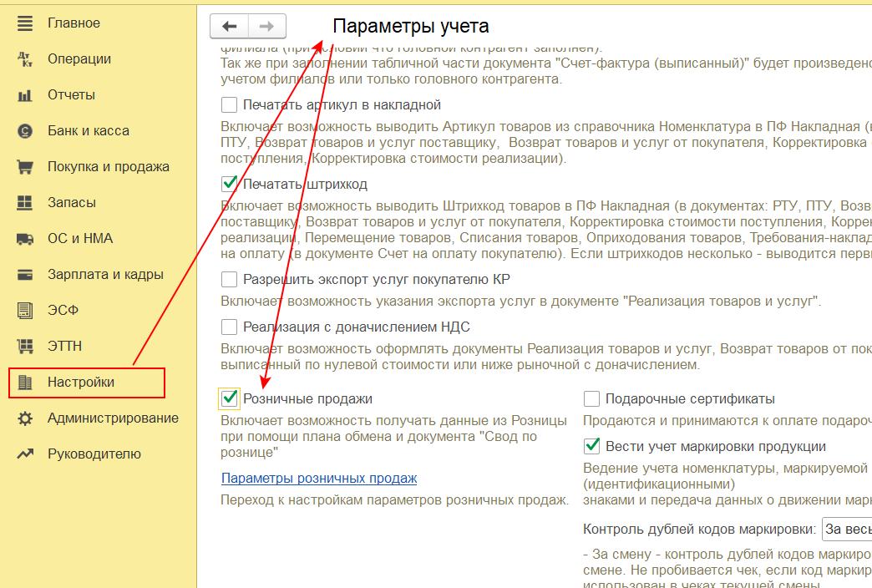Click the back arrow navigation button

pos(229,27)
